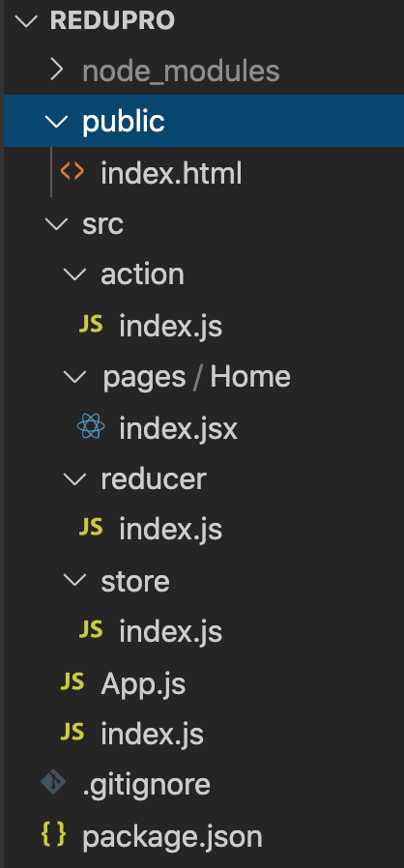Collapse the public folder chevron
The height and width of the screenshot is (868, 404).
pos(57,121)
